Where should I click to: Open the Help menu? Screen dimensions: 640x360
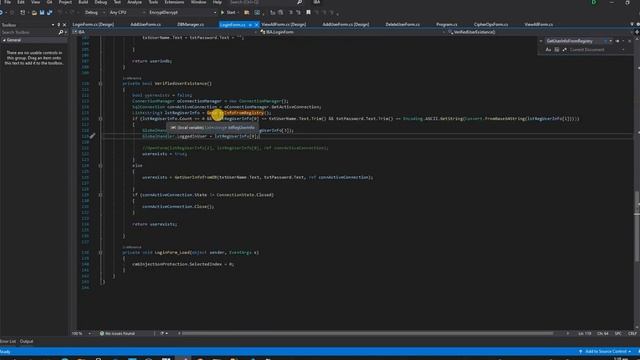point(217,2)
